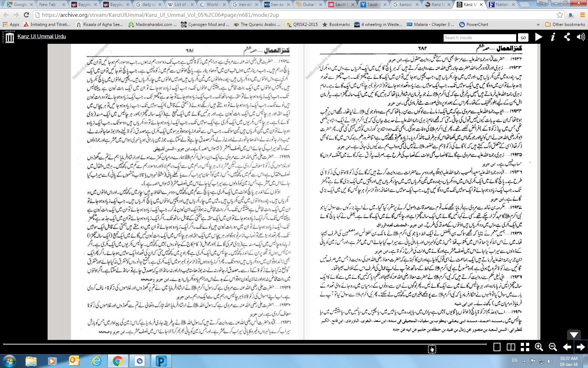This screenshot has height=368, width=588.
Task: Click the 'Kanz Ul Ummal Urdu' title link
Action: pyautogui.click(x=42, y=36)
